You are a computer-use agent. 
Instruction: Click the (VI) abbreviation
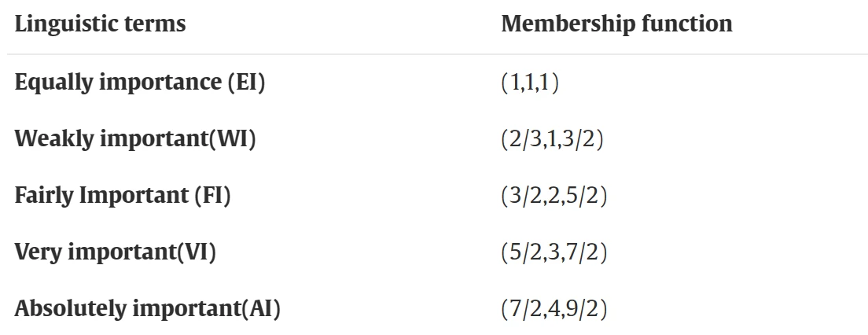coord(196,252)
